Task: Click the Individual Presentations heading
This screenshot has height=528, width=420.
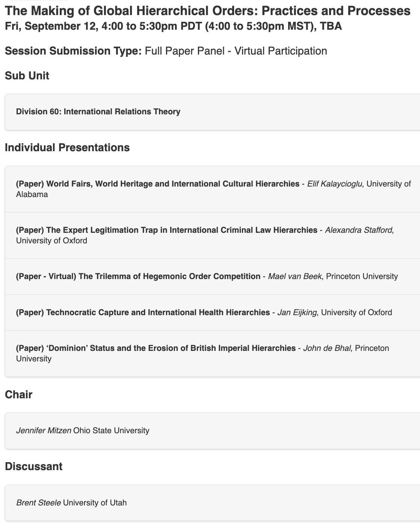Action: [x=67, y=147]
